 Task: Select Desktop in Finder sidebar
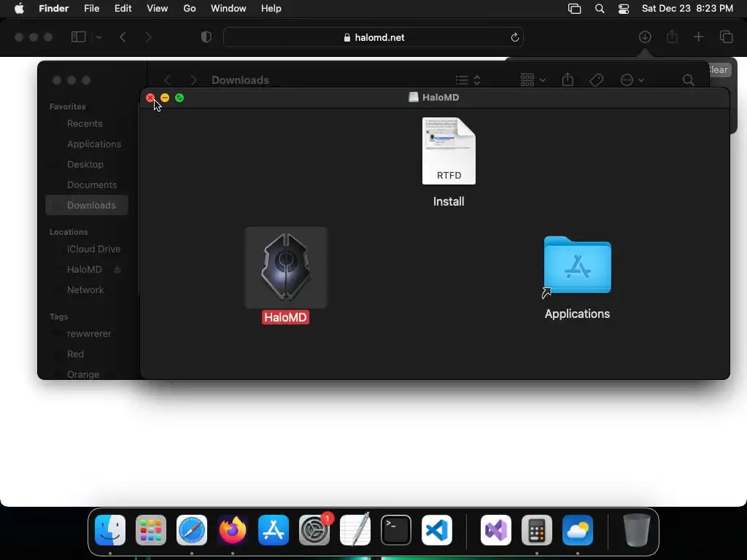point(87,164)
